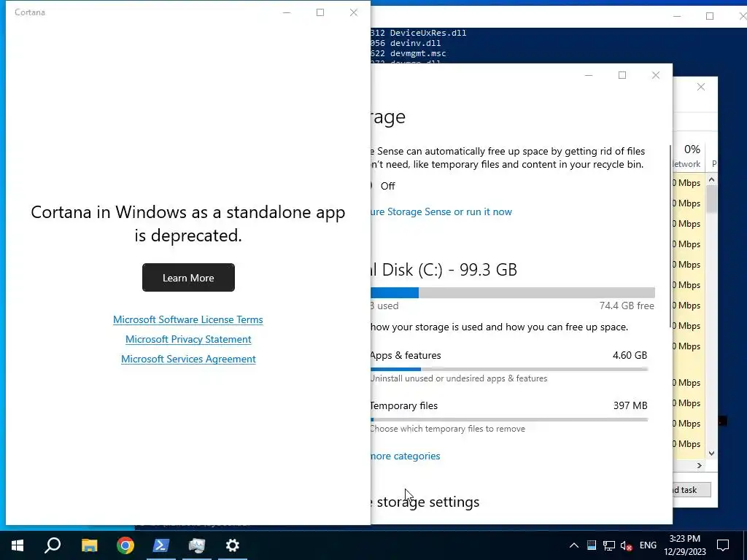Image resolution: width=747 pixels, height=560 pixels.
Task: Click Task Manager scrollbar up arrow
Action: point(711,180)
